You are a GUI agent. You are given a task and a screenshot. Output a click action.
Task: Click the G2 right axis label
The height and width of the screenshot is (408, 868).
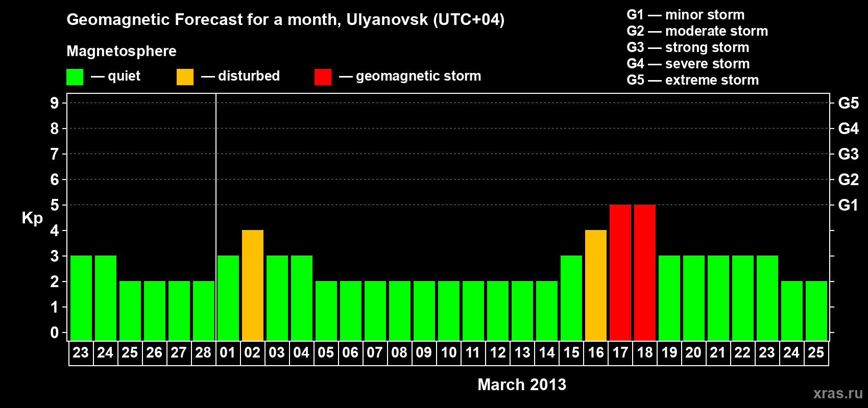849,180
